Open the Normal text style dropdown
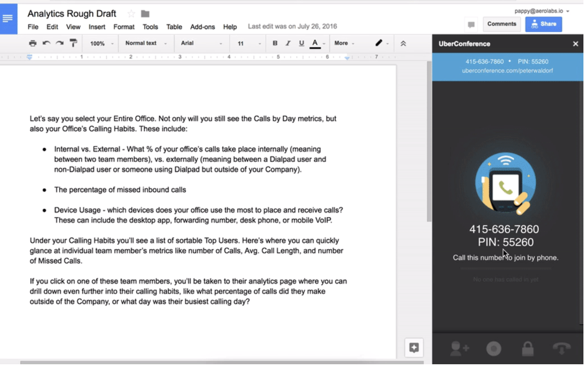The width and height of the screenshot is (588, 367). (x=146, y=43)
